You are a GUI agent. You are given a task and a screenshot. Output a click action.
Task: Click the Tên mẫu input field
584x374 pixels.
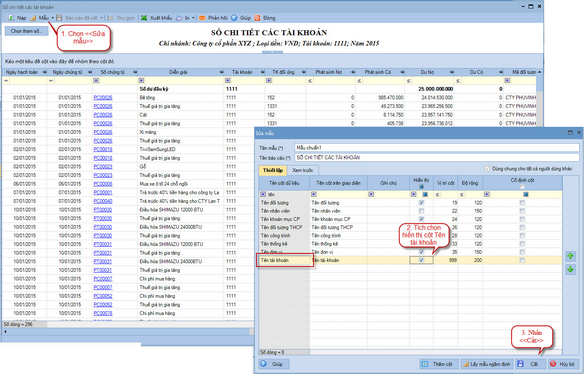pos(437,148)
